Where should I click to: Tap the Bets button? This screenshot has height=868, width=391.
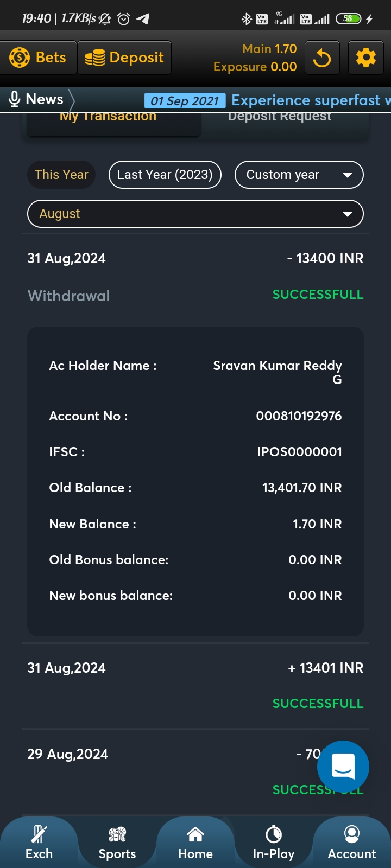coord(38,58)
